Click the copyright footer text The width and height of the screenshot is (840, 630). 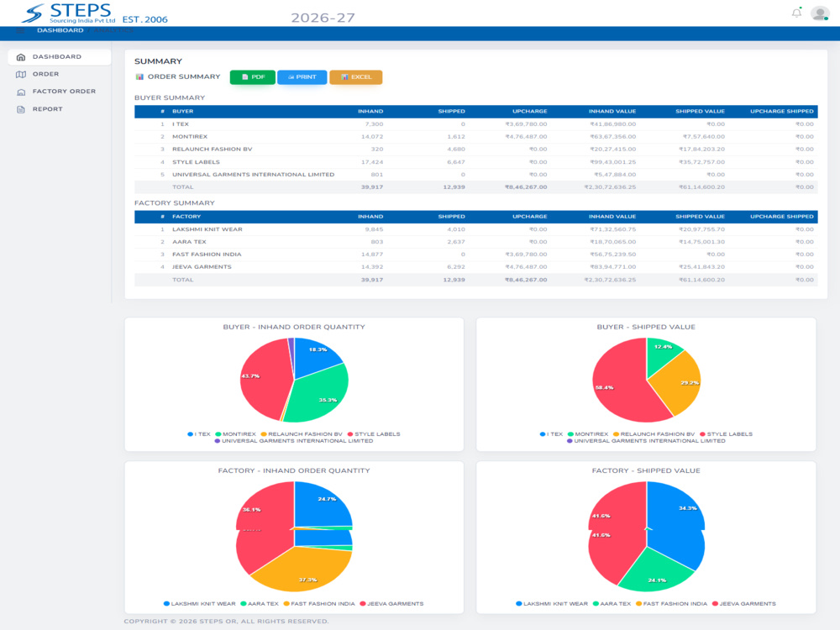(x=226, y=622)
